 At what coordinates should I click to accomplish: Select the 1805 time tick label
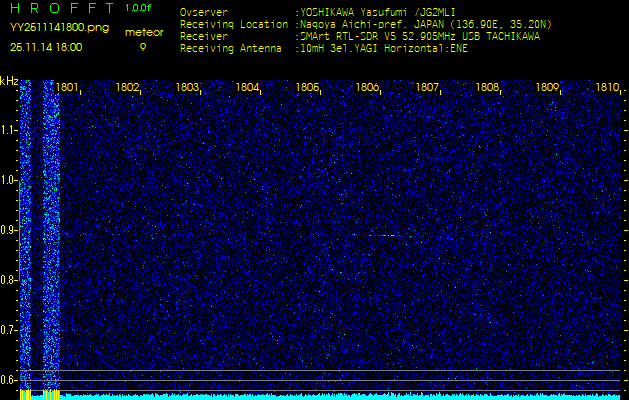click(x=308, y=87)
